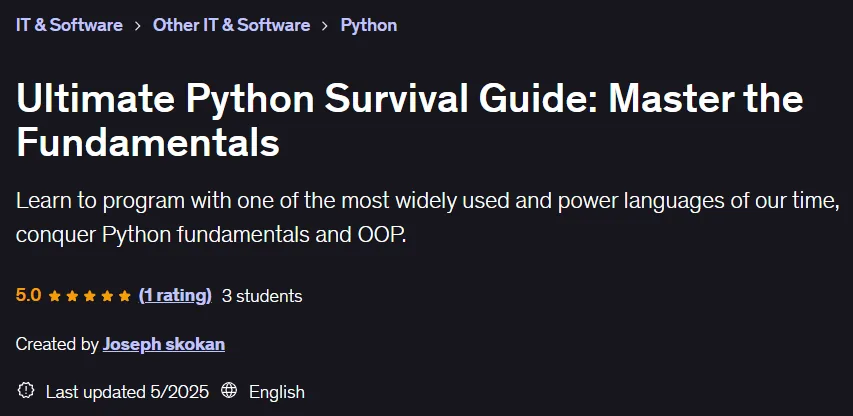This screenshot has width=853, height=416.
Task: Click chevron before Python breadcrumb
Action: pyautogui.click(x=325, y=26)
